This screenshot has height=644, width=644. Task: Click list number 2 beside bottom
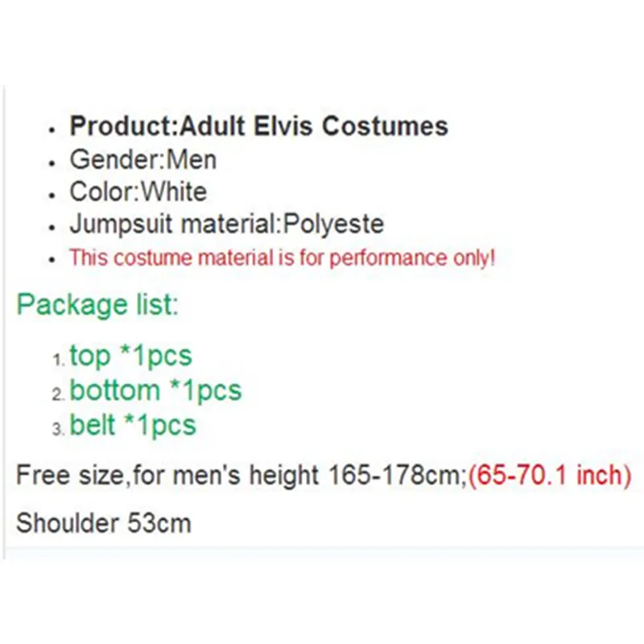(x=58, y=395)
